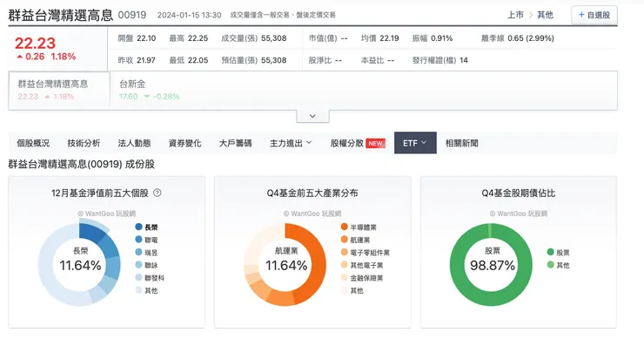The width and height of the screenshot is (644, 339).
Task: Select the 群益台灣精選高息 stock card
Action: [59, 90]
